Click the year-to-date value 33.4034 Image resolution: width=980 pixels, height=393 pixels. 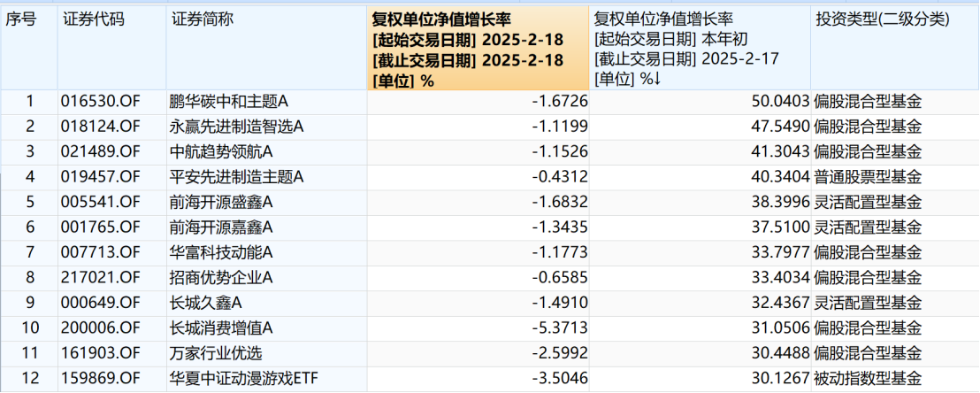(783, 278)
